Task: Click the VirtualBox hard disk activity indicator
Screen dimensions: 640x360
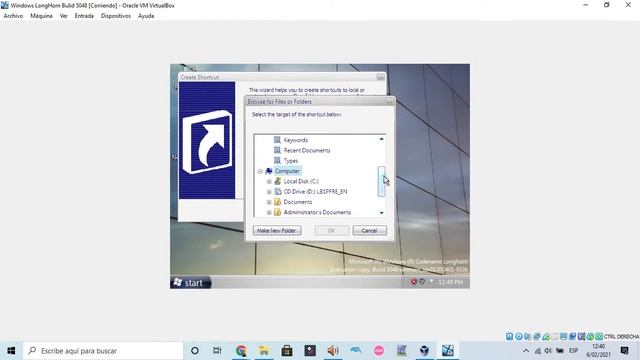Action: coord(509,337)
